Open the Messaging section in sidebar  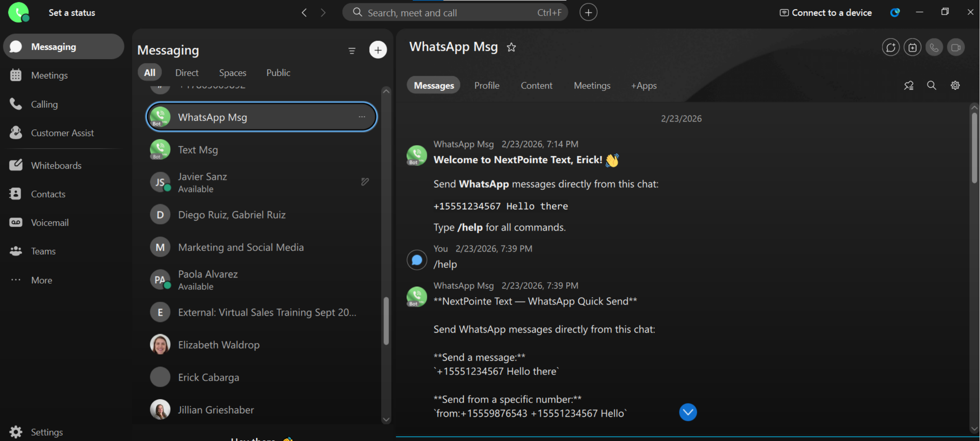pyautogui.click(x=64, y=47)
